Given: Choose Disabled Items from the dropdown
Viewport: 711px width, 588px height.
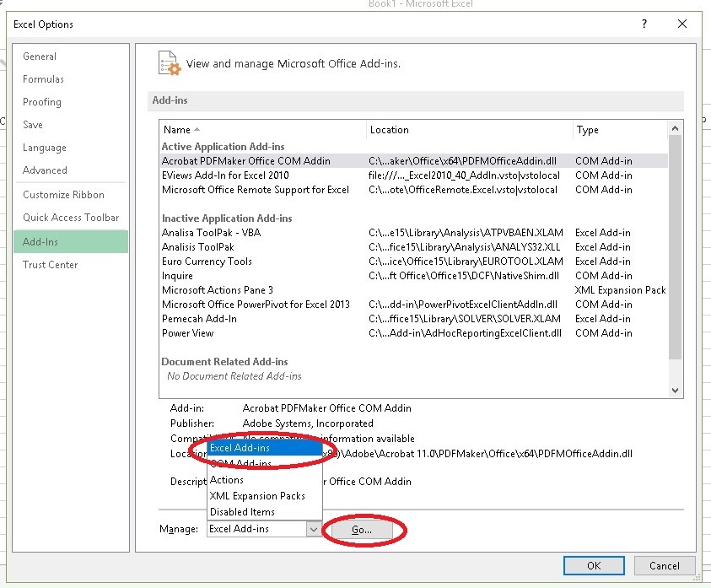Looking at the screenshot, I should [242, 511].
